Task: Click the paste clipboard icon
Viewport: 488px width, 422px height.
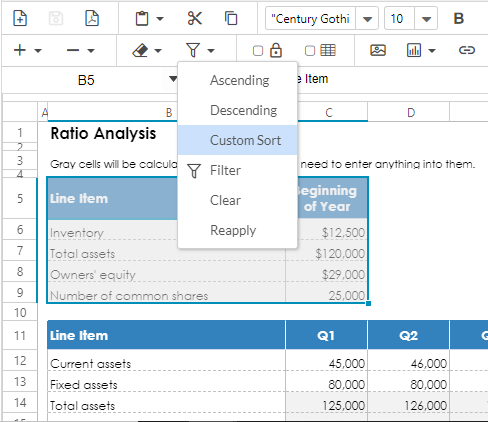Action: (x=142, y=18)
